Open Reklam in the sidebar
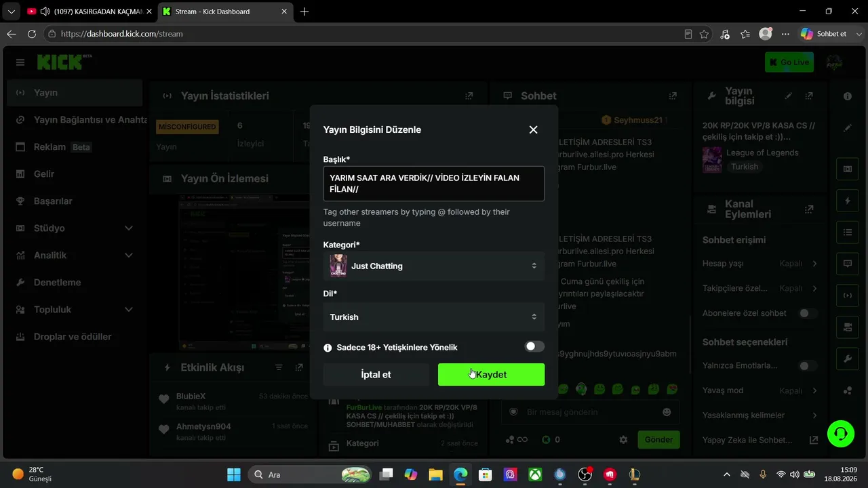The width and height of the screenshot is (868, 488). (x=75, y=146)
